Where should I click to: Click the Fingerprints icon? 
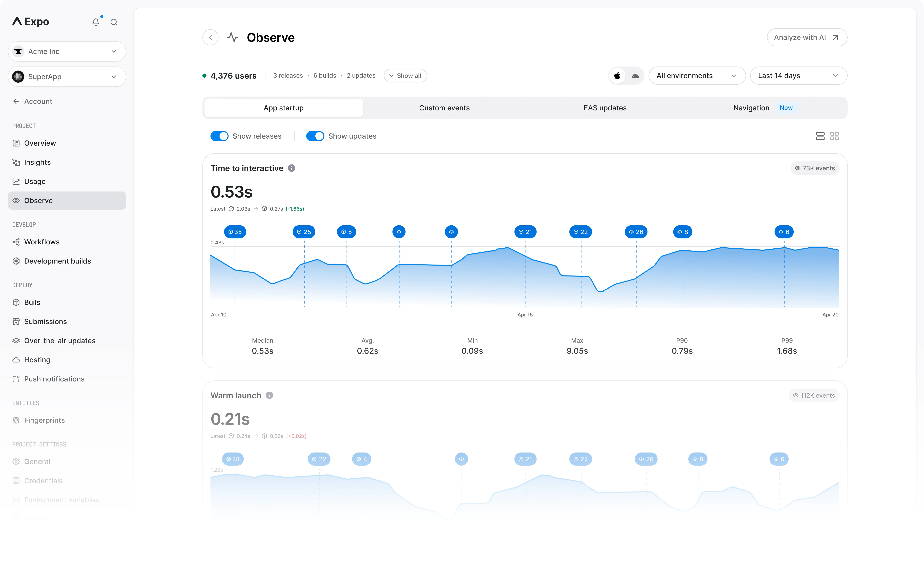point(16,420)
